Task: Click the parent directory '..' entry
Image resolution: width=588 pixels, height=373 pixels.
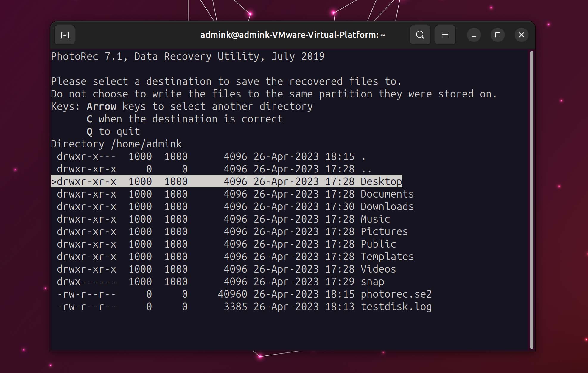Action: point(214,169)
